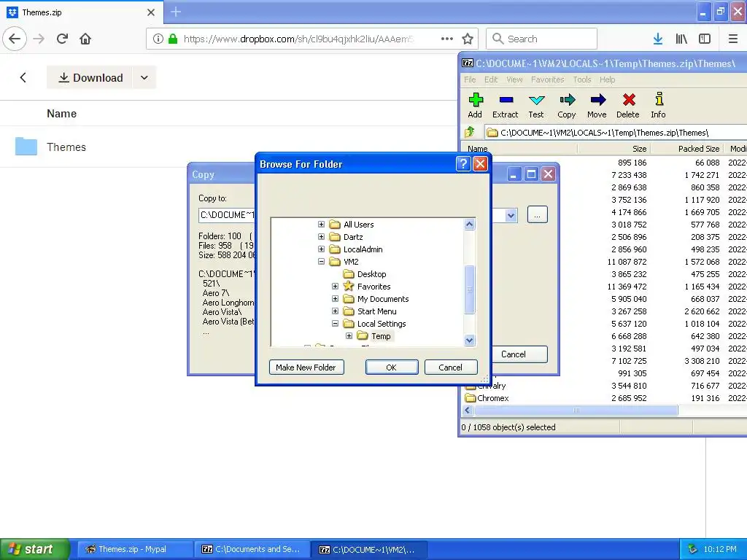
Task: Click the Dropbox Download button
Action: pyautogui.click(x=90, y=77)
